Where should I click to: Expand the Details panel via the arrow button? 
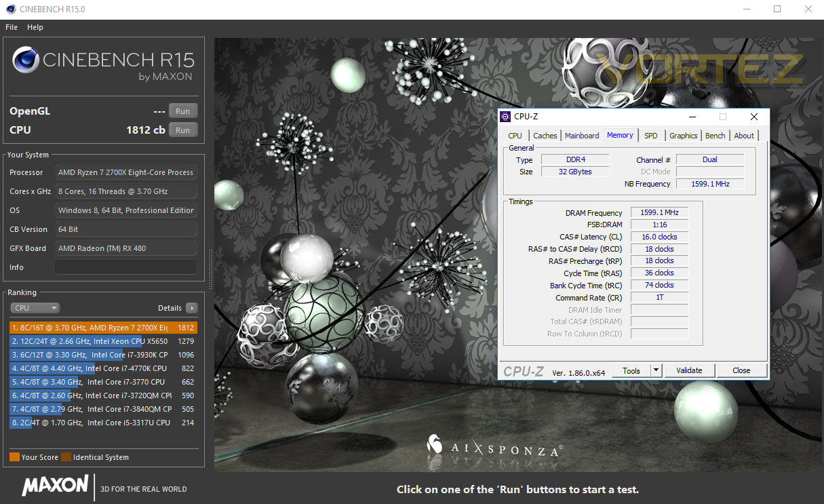[x=193, y=307]
